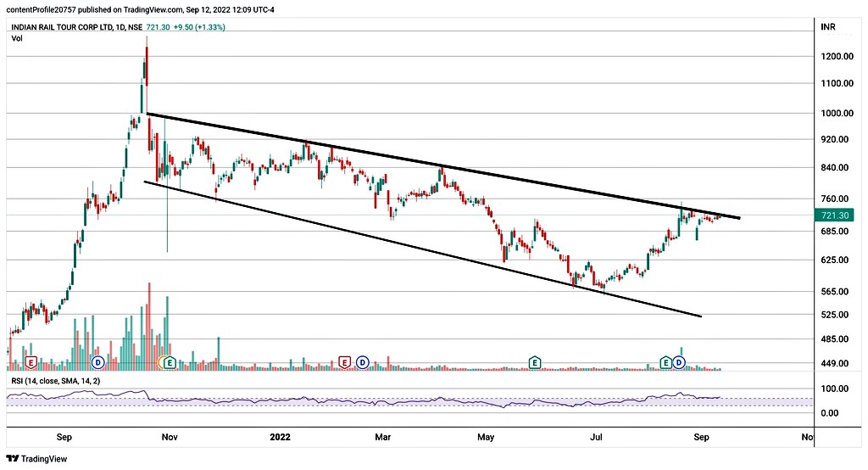This screenshot has width=868, height=470.
Task: Click the TradingView logo at bottom
Action: (36, 459)
